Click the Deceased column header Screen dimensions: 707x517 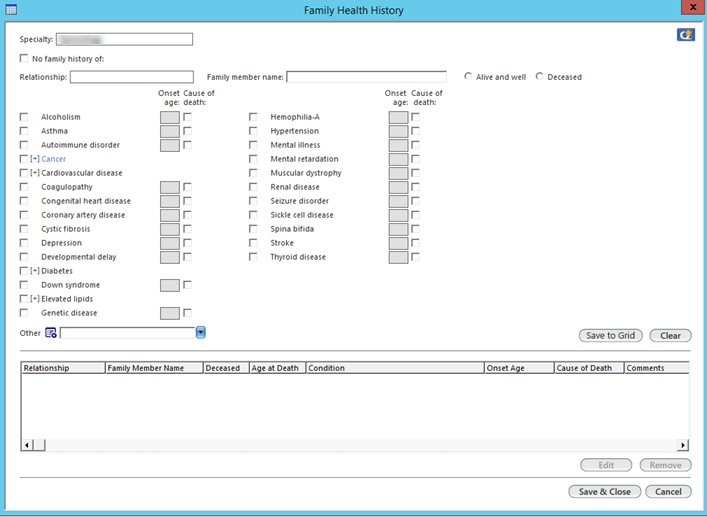click(x=226, y=368)
